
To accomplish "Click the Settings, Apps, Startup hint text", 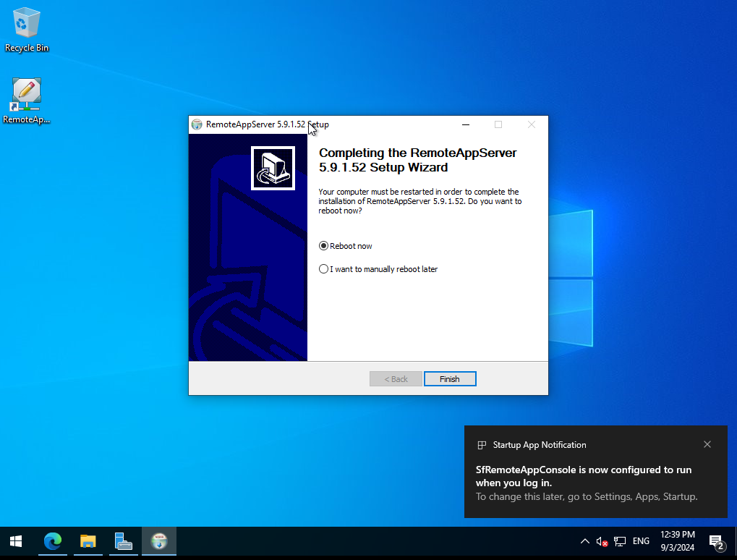I will click(587, 496).
